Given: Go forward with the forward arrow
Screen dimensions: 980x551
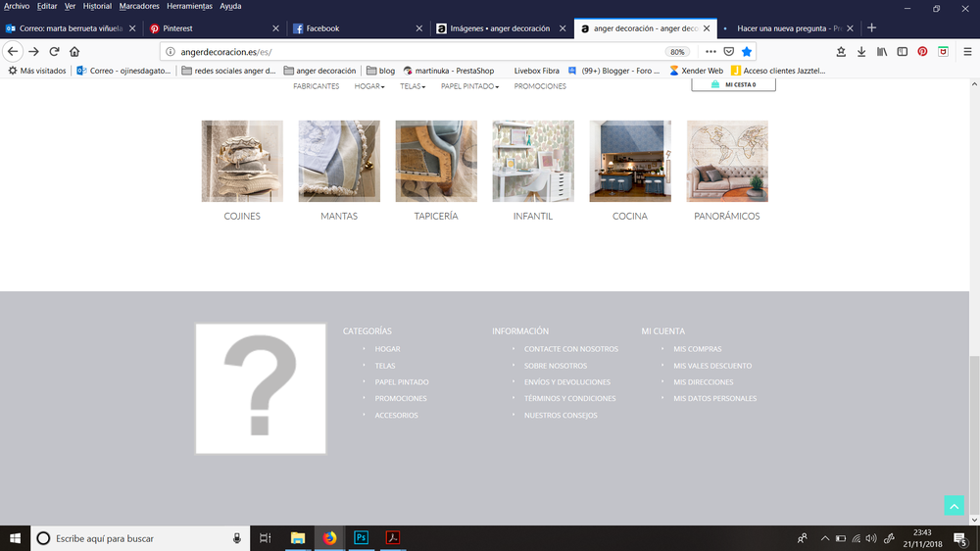Looking at the screenshot, I should [33, 52].
